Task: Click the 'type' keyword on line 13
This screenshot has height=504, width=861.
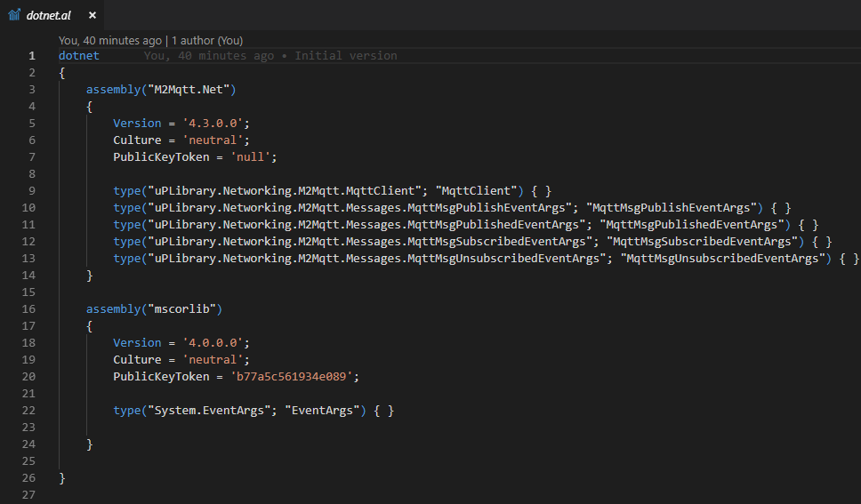Action: click(x=127, y=258)
